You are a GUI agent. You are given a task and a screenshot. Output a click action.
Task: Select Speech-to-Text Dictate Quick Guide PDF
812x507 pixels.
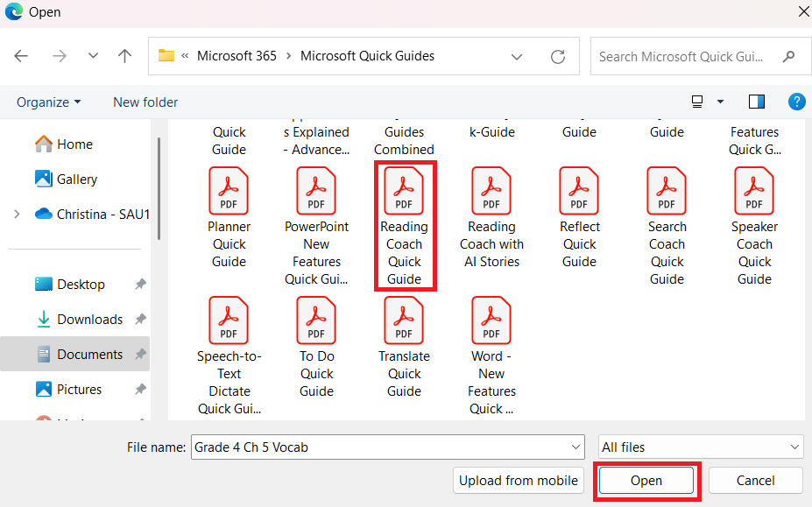click(229, 356)
